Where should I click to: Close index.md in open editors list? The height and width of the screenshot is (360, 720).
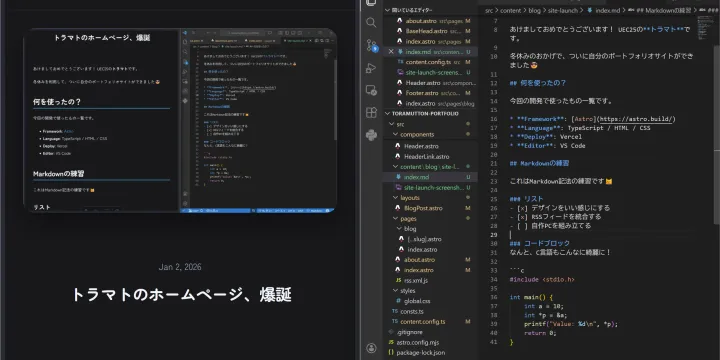pos(391,52)
